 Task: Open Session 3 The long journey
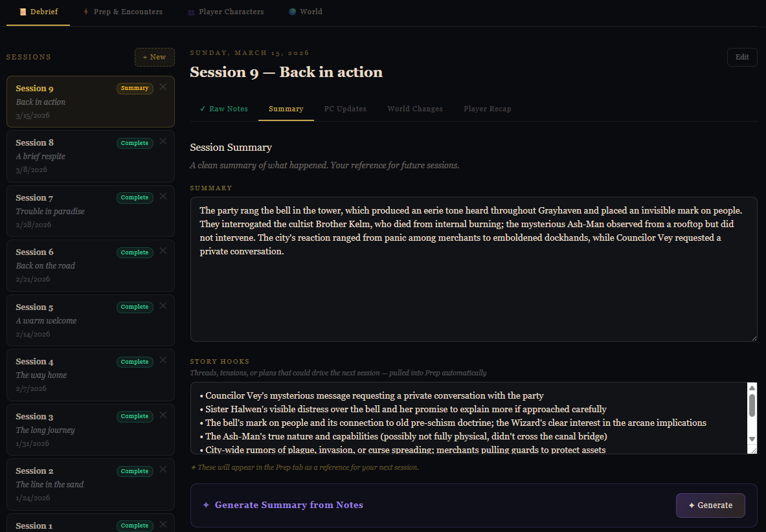[x=65, y=429]
